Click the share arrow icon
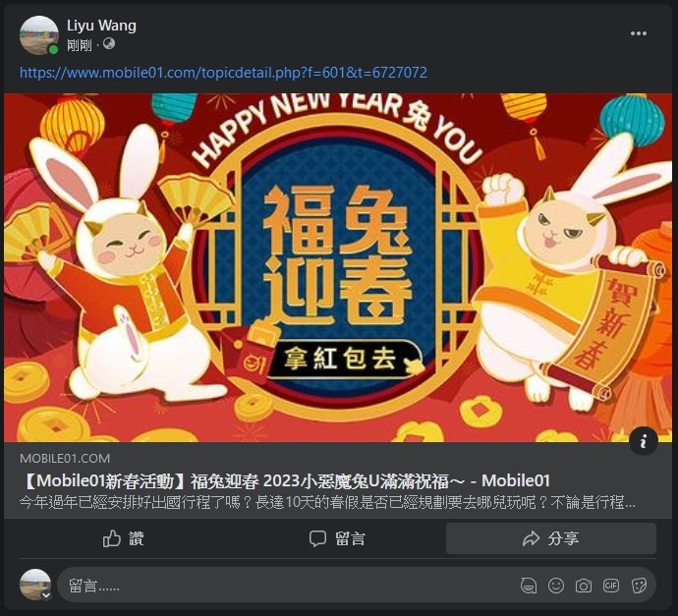 point(531,538)
